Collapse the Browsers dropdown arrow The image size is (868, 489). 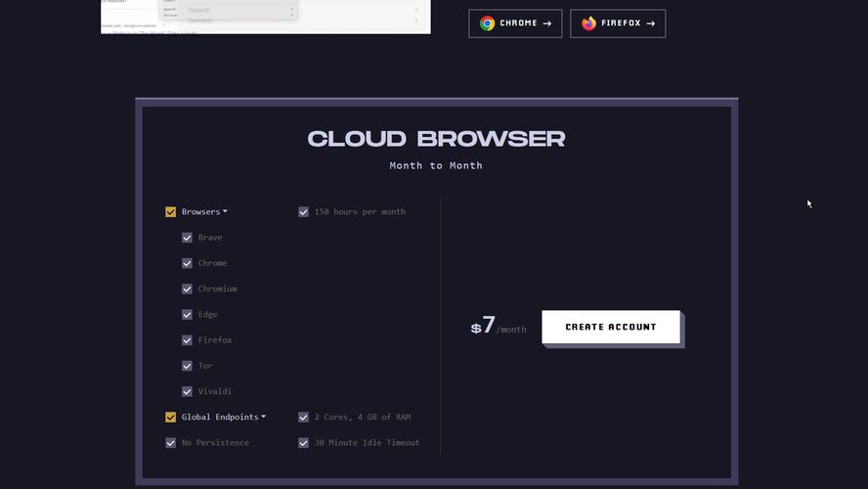[x=225, y=211]
